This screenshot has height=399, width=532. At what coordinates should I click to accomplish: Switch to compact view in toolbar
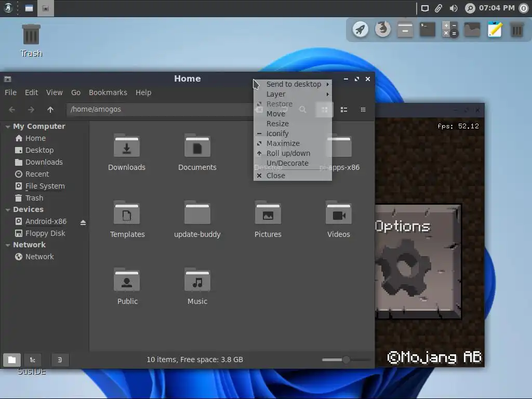(x=363, y=110)
